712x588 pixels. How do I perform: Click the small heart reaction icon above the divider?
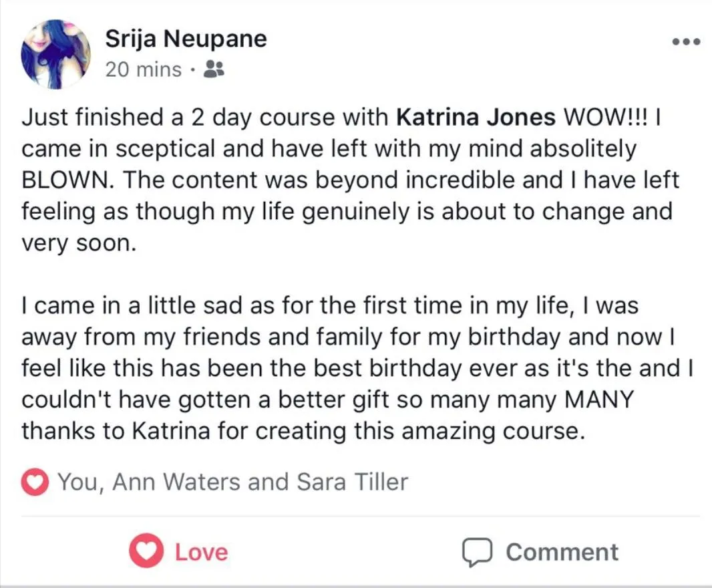tap(34, 482)
